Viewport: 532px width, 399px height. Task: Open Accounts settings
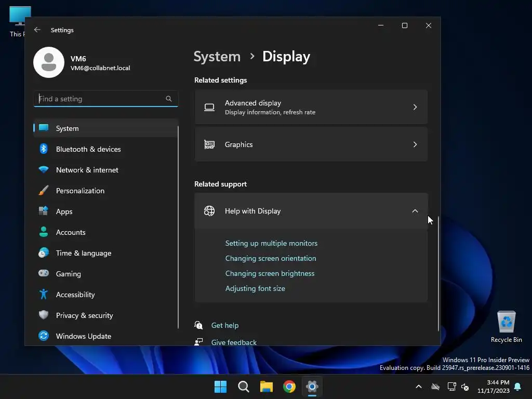(106, 232)
